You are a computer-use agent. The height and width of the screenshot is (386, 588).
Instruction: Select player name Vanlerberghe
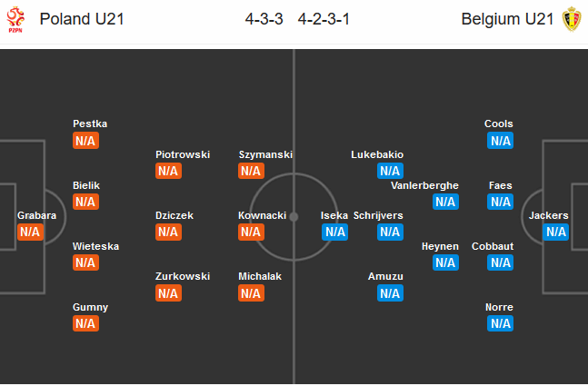(424, 185)
